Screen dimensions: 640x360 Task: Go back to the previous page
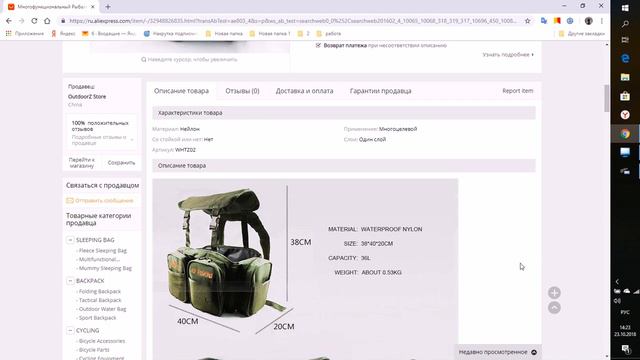pos(9,21)
